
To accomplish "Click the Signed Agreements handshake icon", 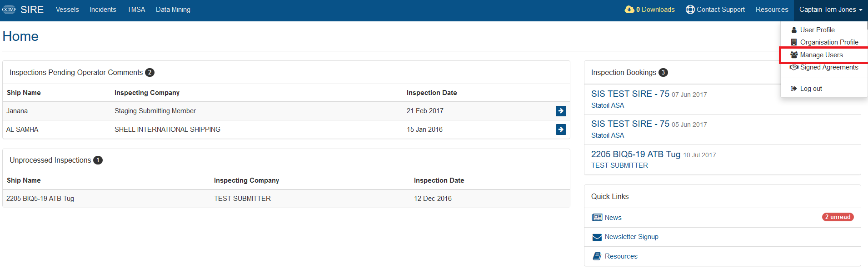I will [794, 67].
